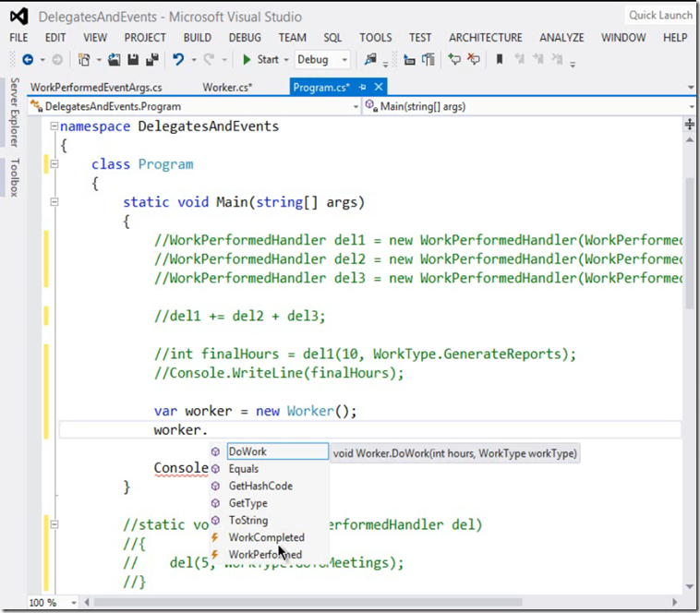Open dropdown arrow next to Navigate Backward

[42, 60]
